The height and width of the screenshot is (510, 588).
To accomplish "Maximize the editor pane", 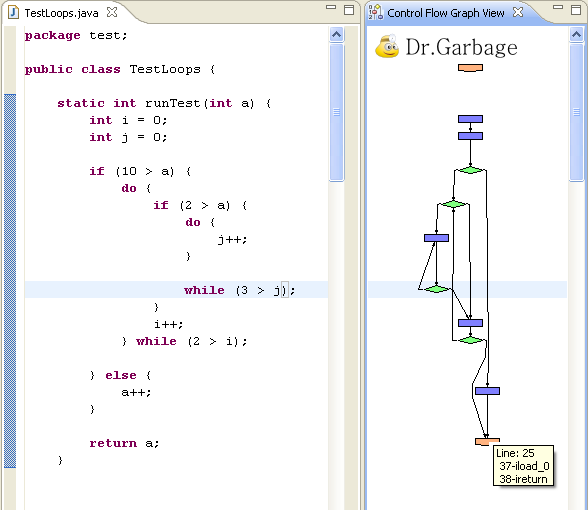I will click(349, 10).
